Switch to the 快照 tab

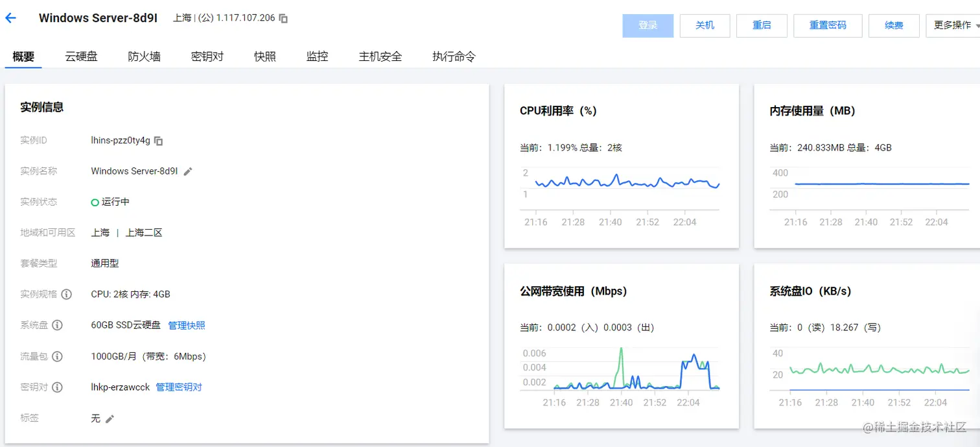265,56
